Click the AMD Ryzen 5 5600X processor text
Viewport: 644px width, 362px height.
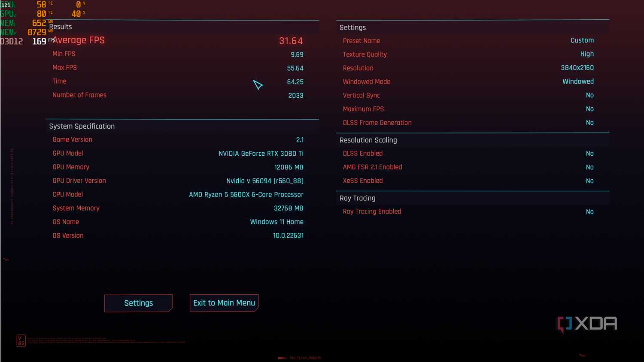click(x=246, y=195)
